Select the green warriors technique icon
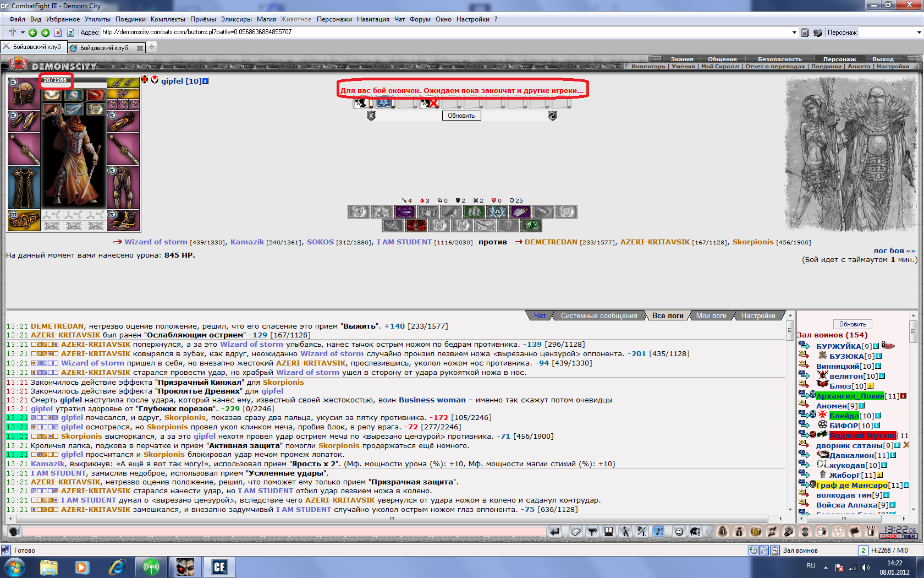Screen dimensions: 924x578 point(474,211)
